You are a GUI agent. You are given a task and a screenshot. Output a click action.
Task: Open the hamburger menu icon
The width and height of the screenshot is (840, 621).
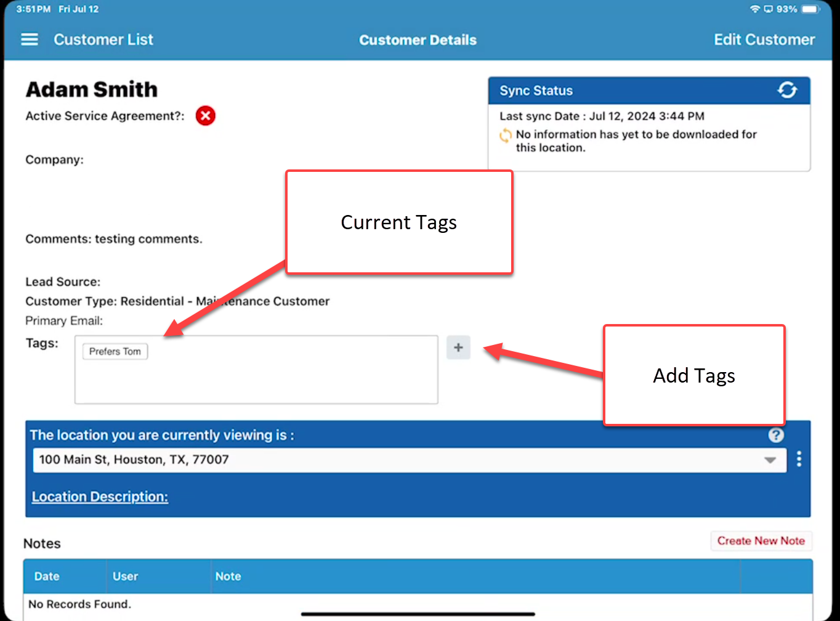pyautogui.click(x=30, y=39)
